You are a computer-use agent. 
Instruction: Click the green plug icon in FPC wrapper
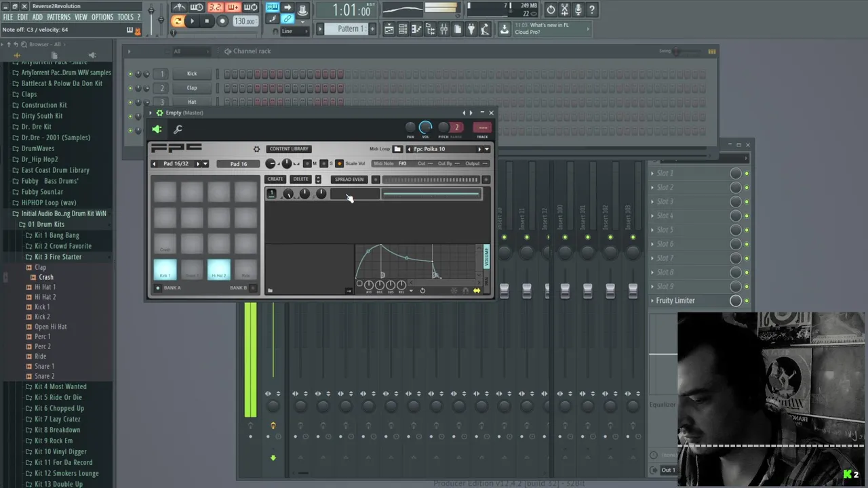(x=157, y=129)
